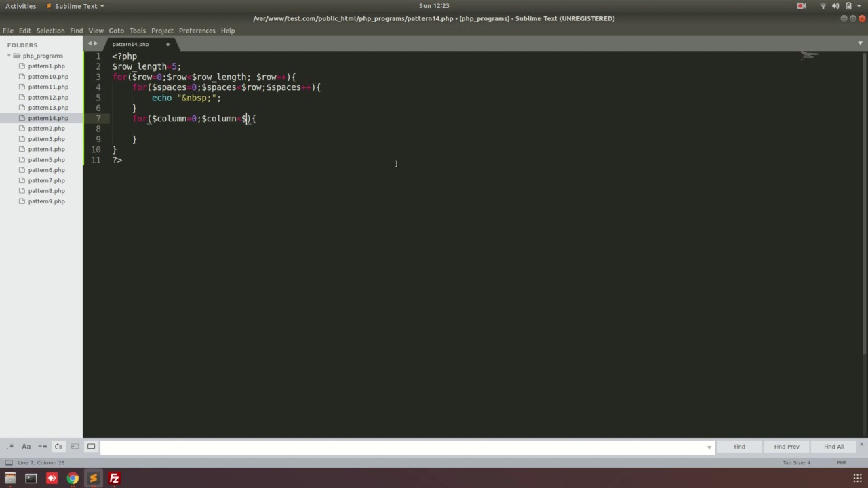The width and height of the screenshot is (868, 488).
Task: Open pattern11.php in sidebar
Action: coord(48,87)
